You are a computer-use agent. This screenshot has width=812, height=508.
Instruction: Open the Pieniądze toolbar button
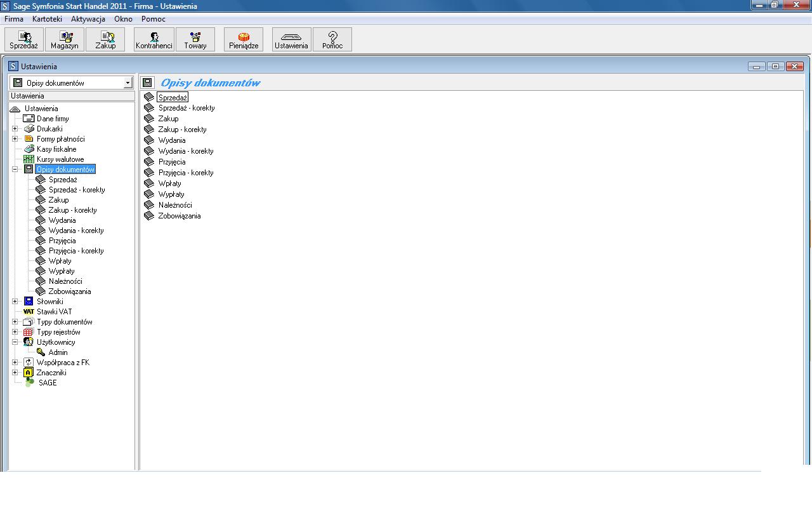(244, 39)
